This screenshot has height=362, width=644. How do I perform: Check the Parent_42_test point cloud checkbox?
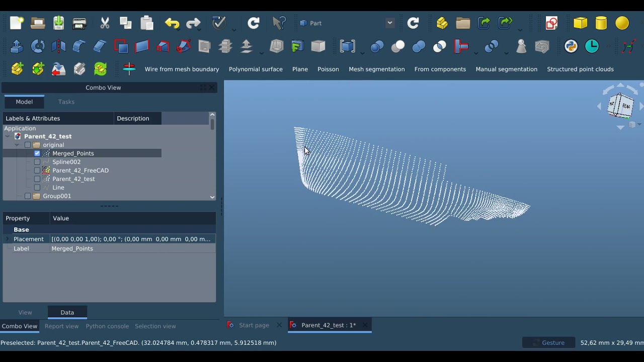37,179
